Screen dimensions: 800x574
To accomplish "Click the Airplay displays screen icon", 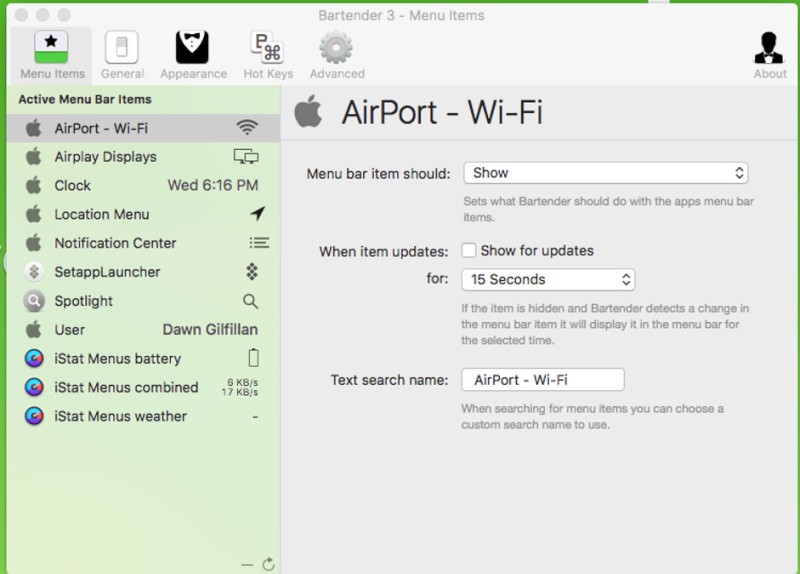I will tap(246, 157).
